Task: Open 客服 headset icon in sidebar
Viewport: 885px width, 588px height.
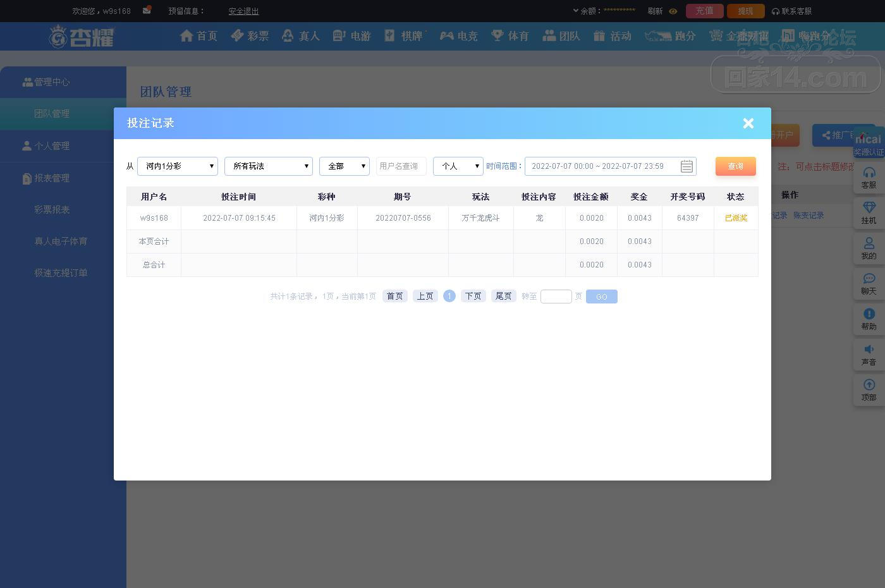Action: point(869,173)
